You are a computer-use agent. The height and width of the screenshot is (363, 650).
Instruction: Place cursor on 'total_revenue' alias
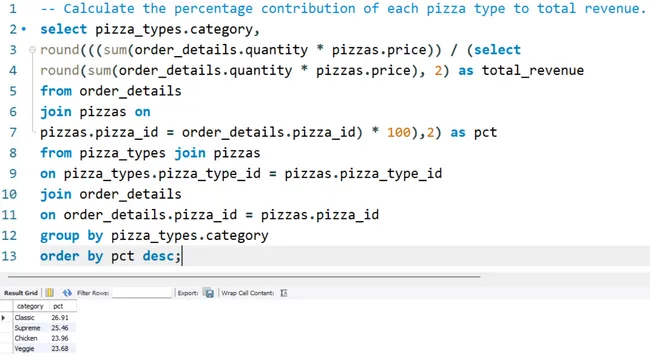pyautogui.click(x=533, y=70)
